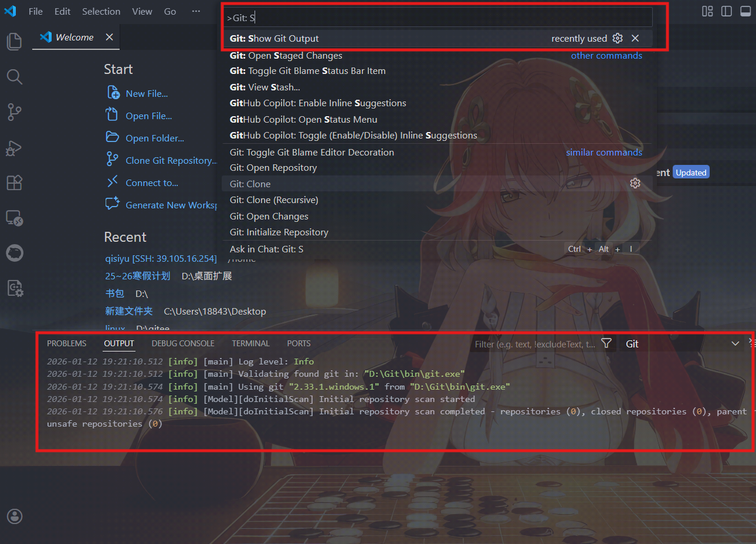756x544 pixels.
Task: Open the File menu
Action: click(x=36, y=11)
